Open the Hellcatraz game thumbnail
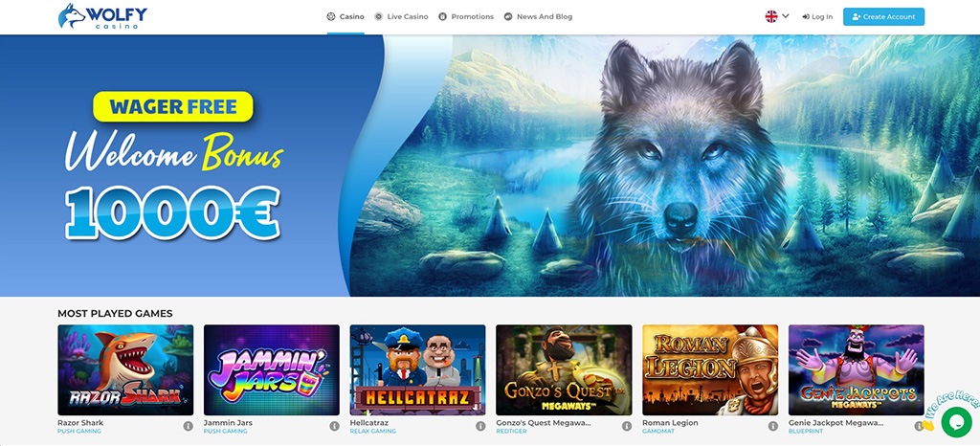The height and width of the screenshot is (446, 980). click(x=417, y=369)
